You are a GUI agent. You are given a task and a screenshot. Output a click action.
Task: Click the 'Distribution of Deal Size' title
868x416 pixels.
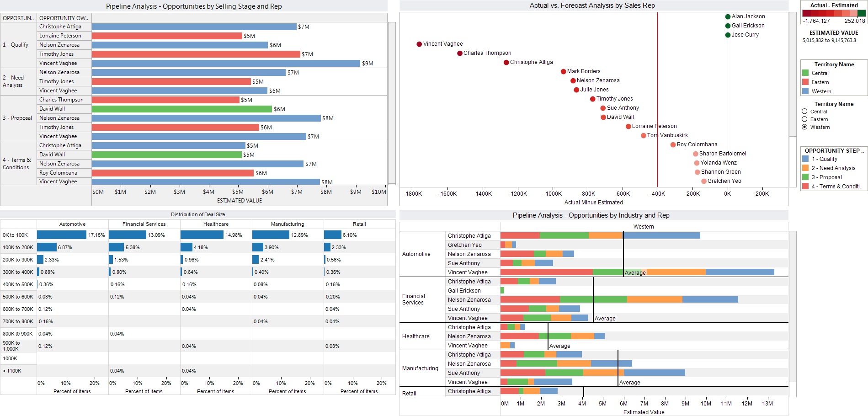tap(198, 214)
